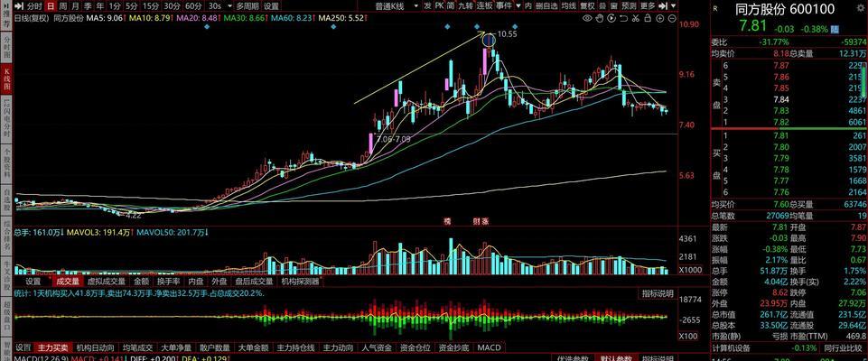Open 超级盘口 in the left sidebar
Screen dimensions: 868x361
coord(7,315)
